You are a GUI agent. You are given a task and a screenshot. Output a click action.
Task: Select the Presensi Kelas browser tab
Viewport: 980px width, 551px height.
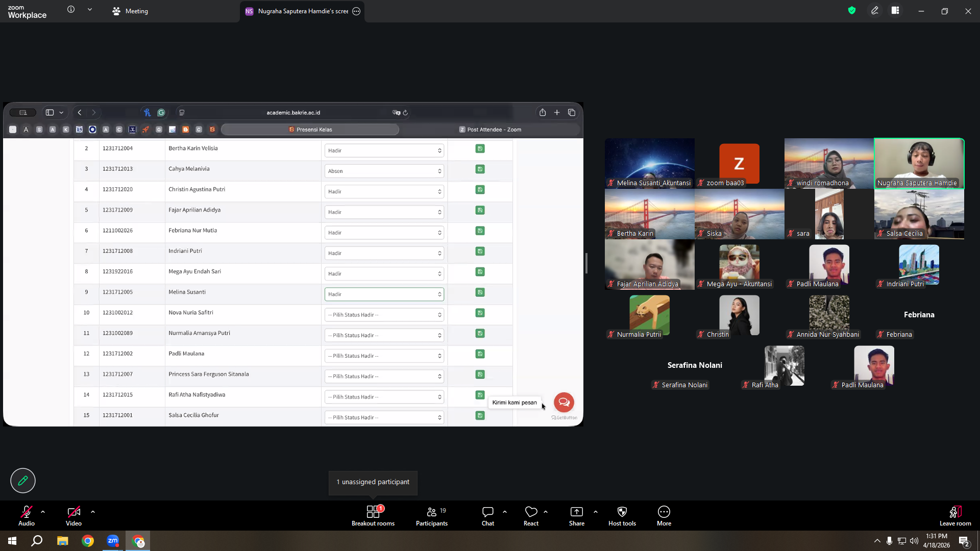pyautogui.click(x=310, y=130)
